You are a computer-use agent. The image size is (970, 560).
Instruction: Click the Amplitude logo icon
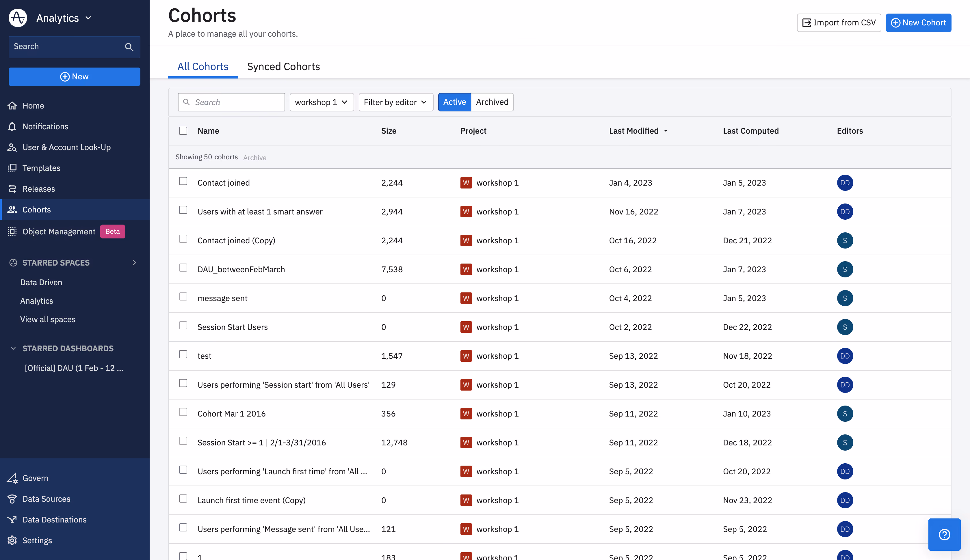[18, 18]
